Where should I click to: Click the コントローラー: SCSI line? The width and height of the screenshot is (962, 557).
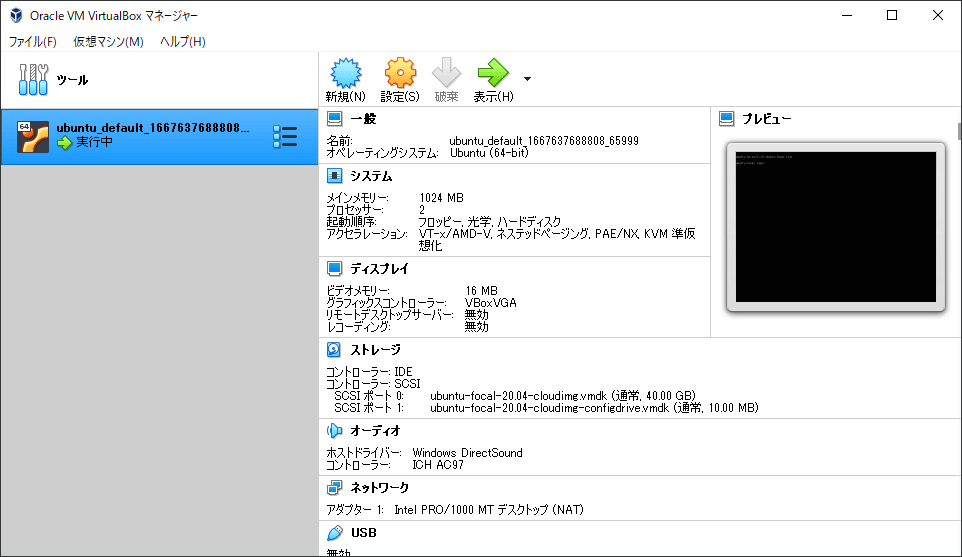tap(373, 384)
